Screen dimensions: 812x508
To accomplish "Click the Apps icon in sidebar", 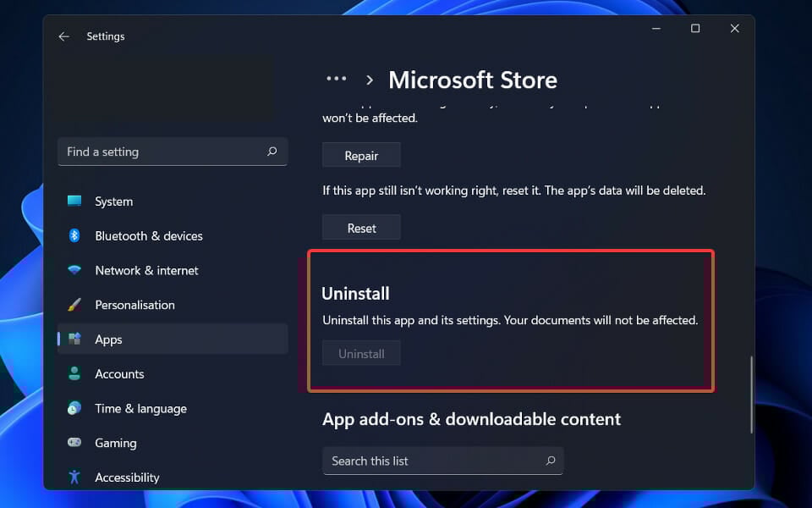I will [x=74, y=339].
